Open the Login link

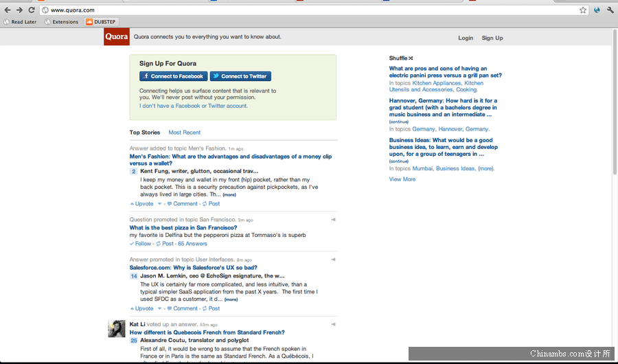466,38
